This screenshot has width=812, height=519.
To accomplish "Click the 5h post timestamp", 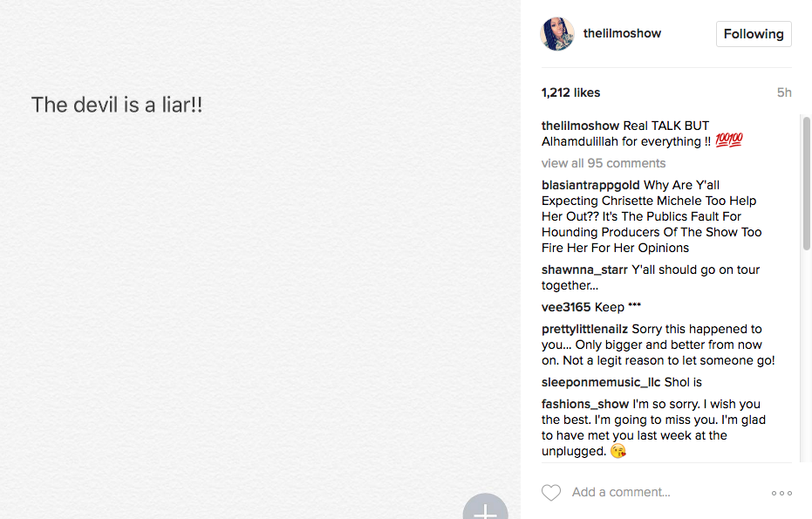I will click(784, 92).
